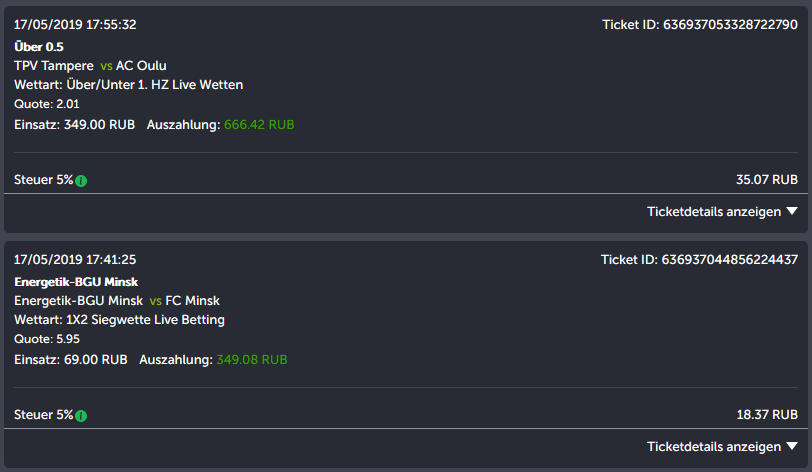
Task: Expand ticket details arrow for the Energetik-BGU Minsk bet
Action: click(792, 446)
